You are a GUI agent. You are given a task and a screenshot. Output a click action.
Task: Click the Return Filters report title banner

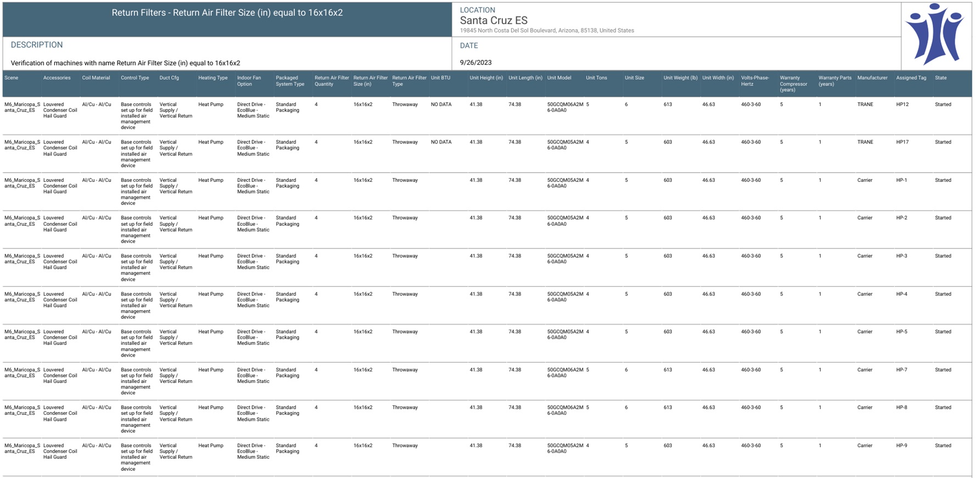tap(227, 13)
